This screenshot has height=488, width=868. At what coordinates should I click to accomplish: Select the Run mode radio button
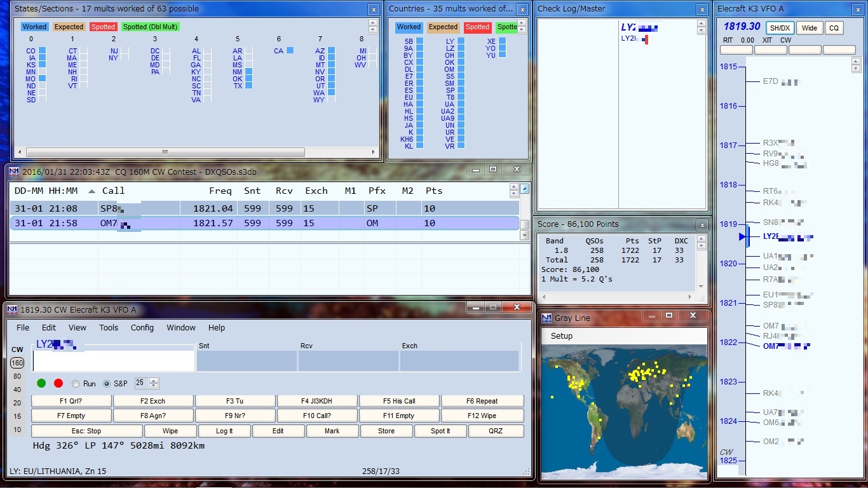click(x=76, y=384)
